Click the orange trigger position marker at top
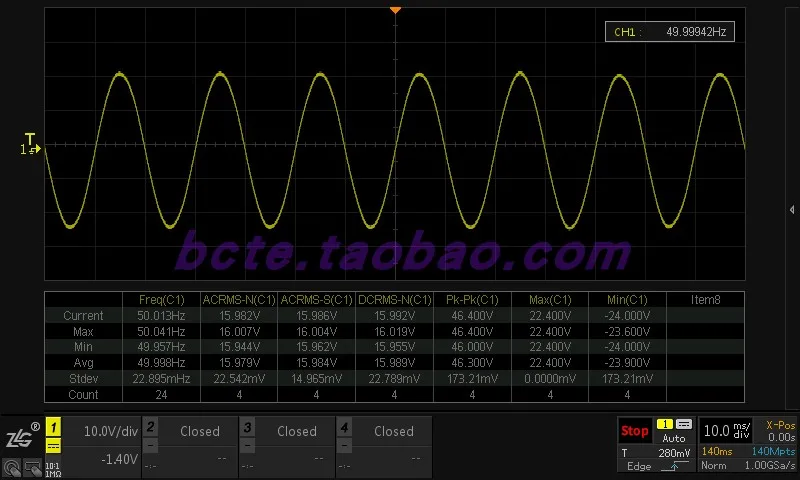 point(395,10)
